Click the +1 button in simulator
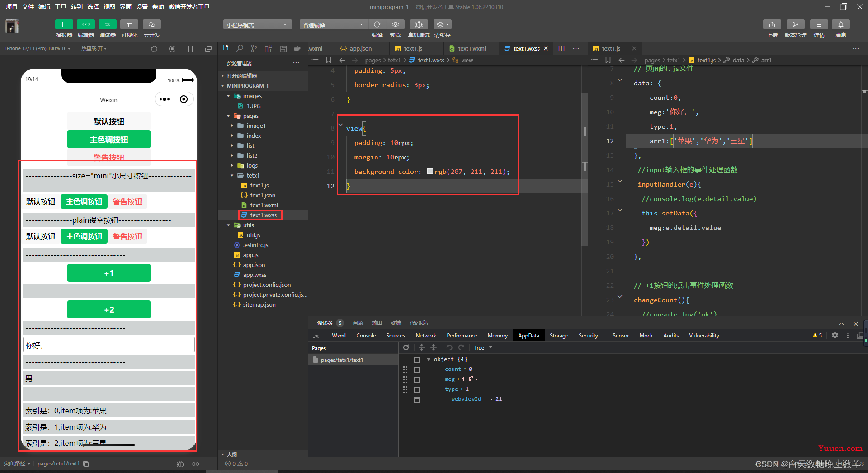Viewport: 868px width, 473px height. pyautogui.click(x=109, y=273)
